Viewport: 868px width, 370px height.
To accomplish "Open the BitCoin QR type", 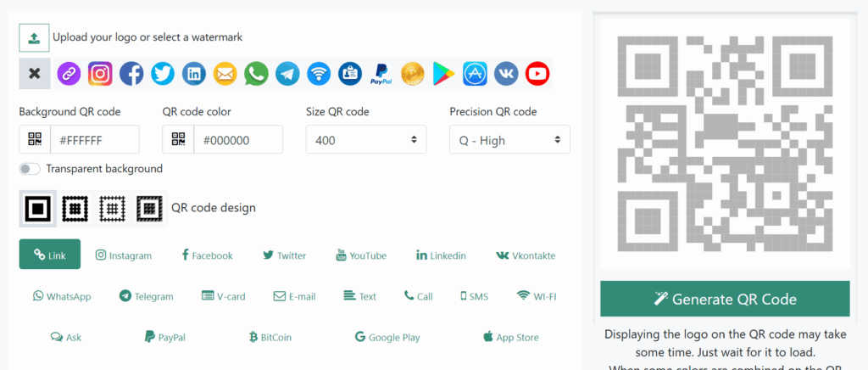I will click(x=270, y=337).
